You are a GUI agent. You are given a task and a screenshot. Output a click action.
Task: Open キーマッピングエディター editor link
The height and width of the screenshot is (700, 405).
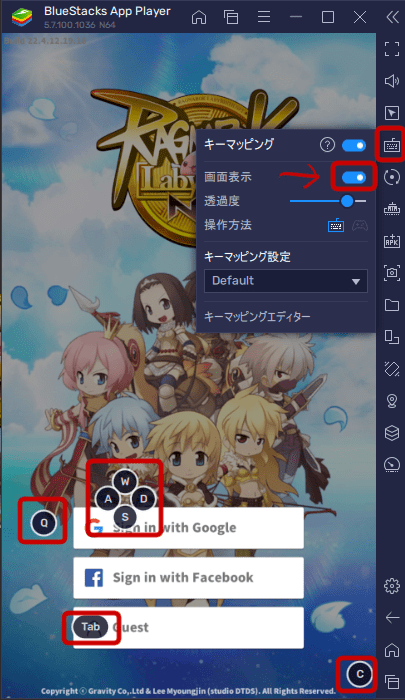tap(257, 317)
